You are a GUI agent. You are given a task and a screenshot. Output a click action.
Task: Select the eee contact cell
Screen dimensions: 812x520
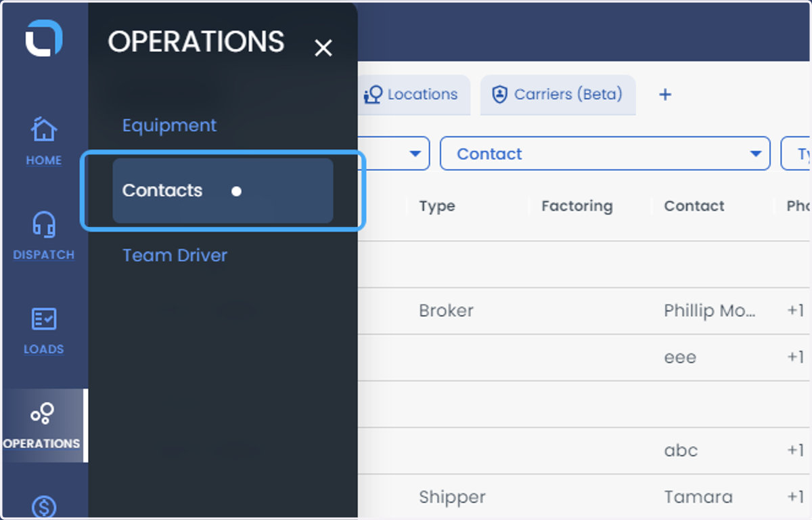tap(680, 357)
